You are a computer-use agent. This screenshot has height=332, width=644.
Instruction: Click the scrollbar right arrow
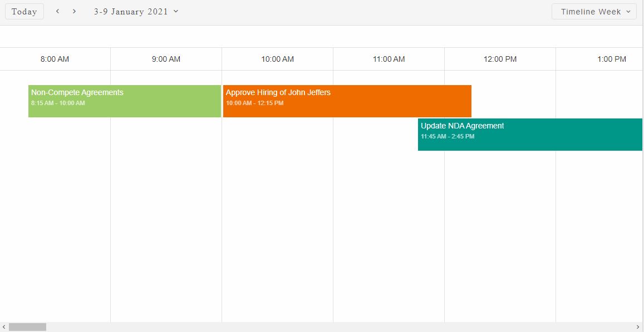coord(638,327)
